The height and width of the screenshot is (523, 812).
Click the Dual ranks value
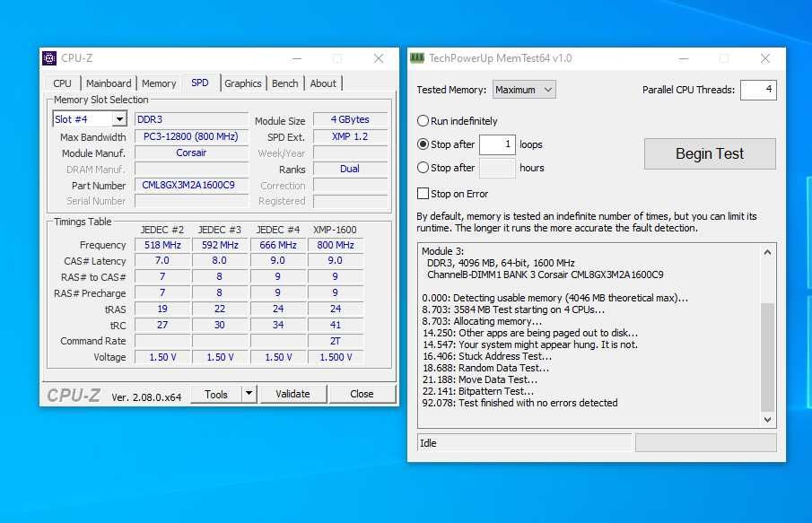pyautogui.click(x=351, y=169)
